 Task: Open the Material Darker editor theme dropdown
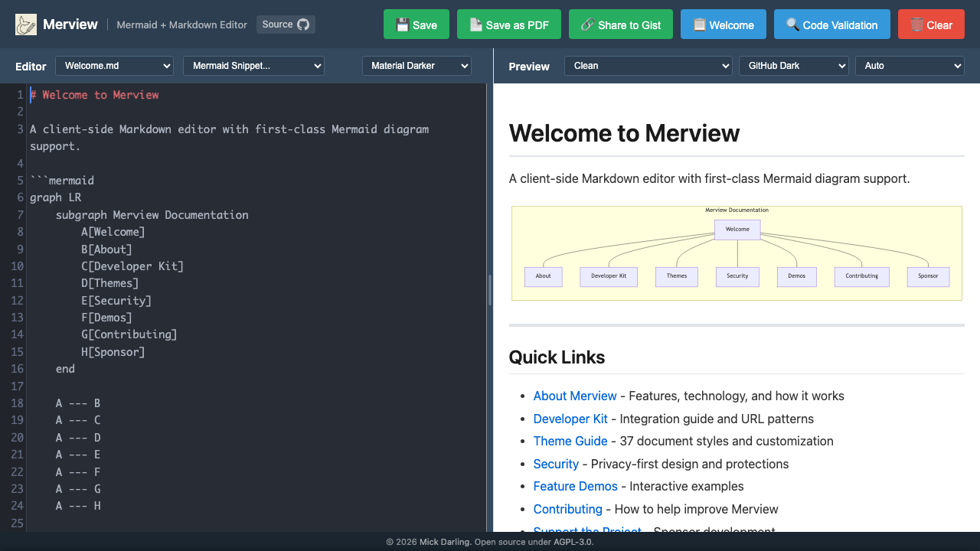click(416, 66)
